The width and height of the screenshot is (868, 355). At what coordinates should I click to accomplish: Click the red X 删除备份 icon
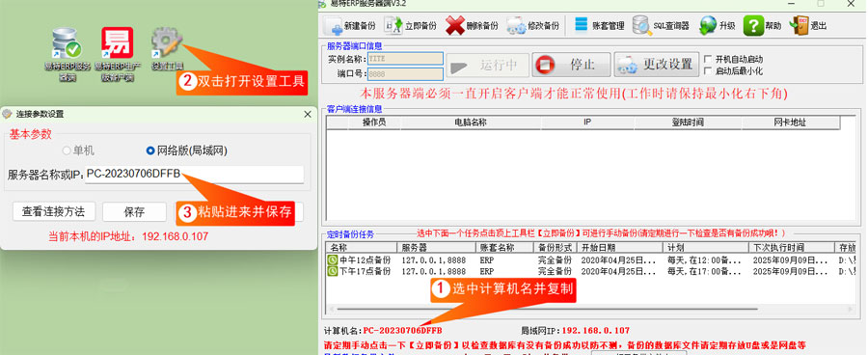pyautogui.click(x=454, y=25)
